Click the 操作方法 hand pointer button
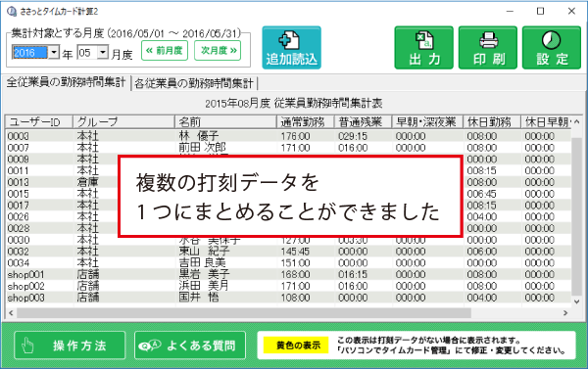 click(70, 346)
